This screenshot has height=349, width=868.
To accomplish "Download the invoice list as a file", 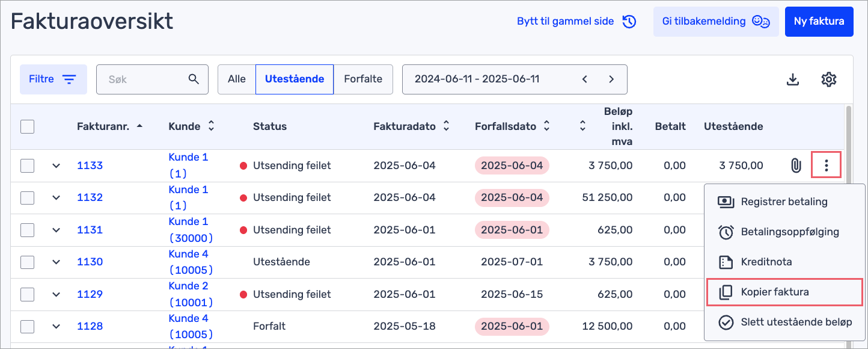I will point(793,79).
